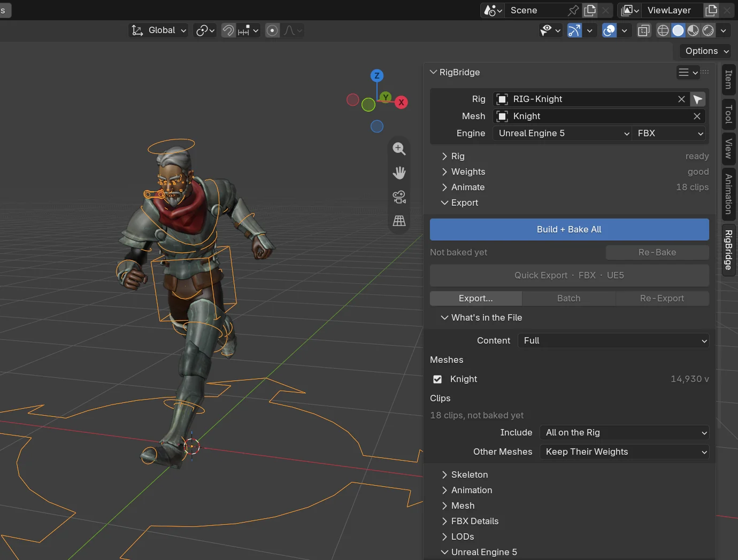
Task: Switch to the Tool sidebar tab
Action: point(728,114)
